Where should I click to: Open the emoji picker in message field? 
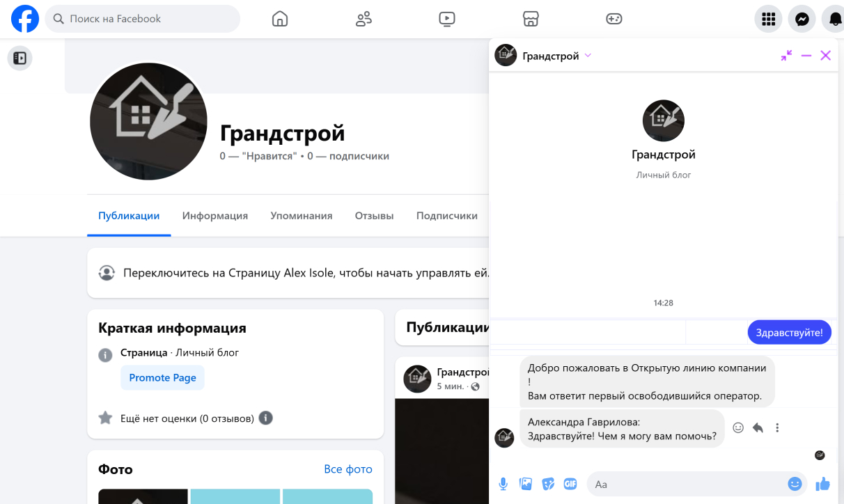click(795, 484)
